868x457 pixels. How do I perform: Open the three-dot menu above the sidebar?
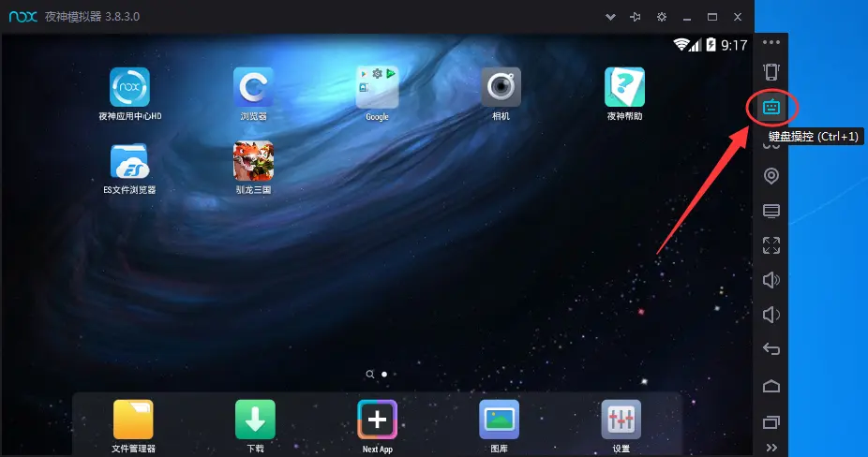[x=771, y=42]
